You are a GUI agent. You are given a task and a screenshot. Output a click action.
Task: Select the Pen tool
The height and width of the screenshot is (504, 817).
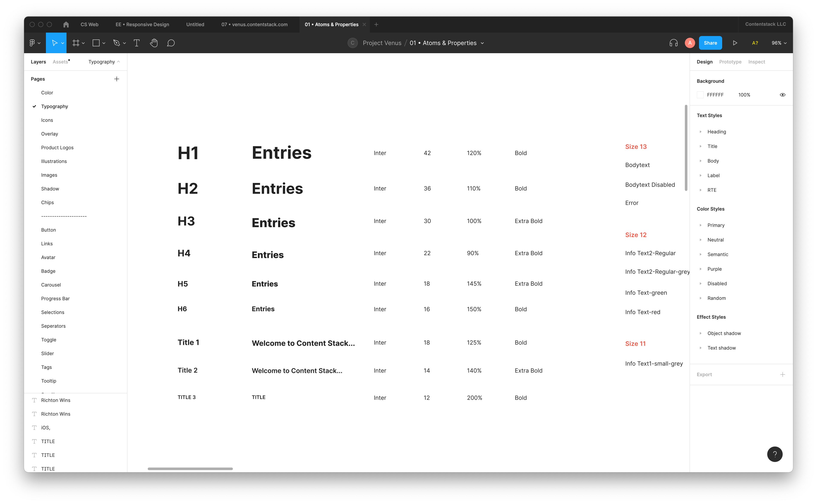click(116, 43)
